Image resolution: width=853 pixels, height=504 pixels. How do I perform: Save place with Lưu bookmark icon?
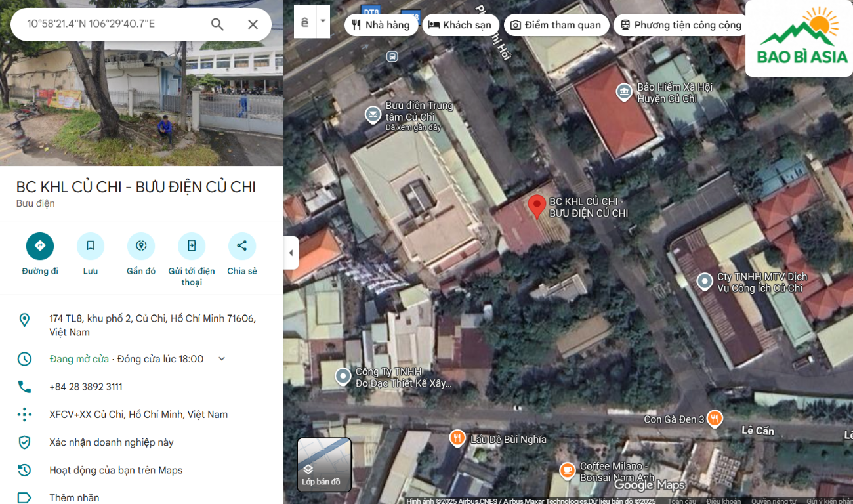[x=91, y=246]
